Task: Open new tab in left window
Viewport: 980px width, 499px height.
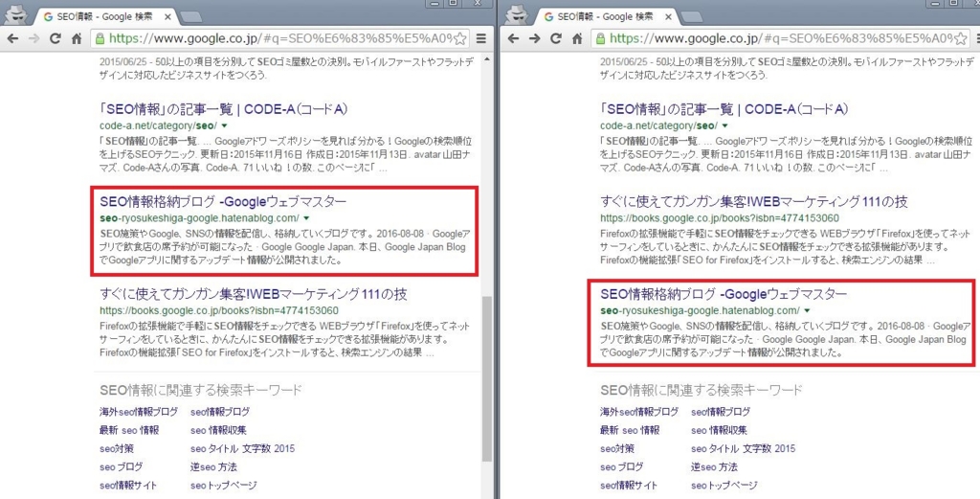Action: [192, 17]
